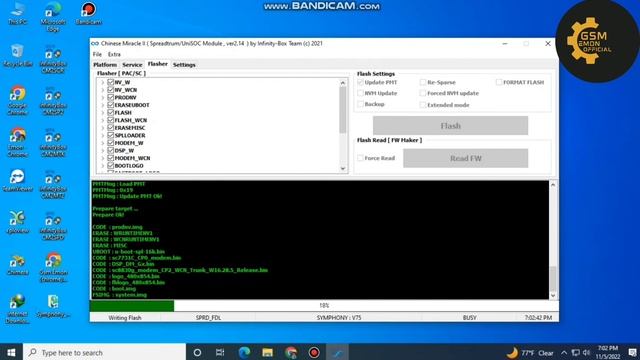640x360 pixels.
Task: Expand the ERASEMISC tree row
Action: point(103,128)
